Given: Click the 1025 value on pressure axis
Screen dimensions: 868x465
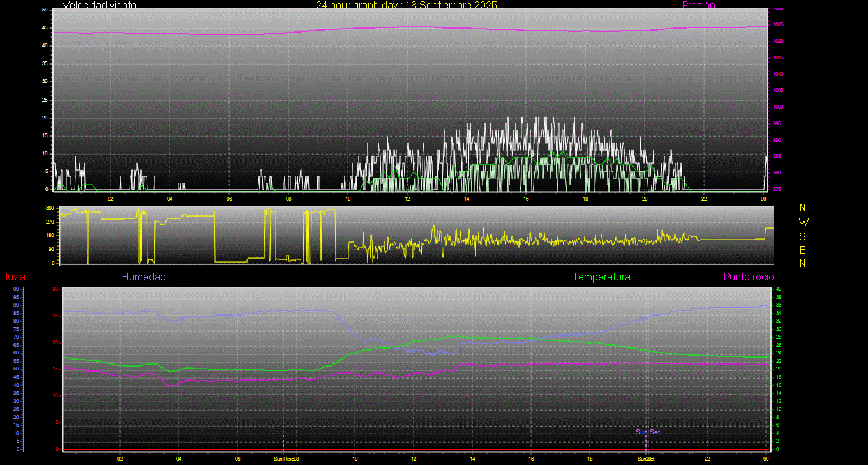Looking at the screenshot, I should click(779, 25).
